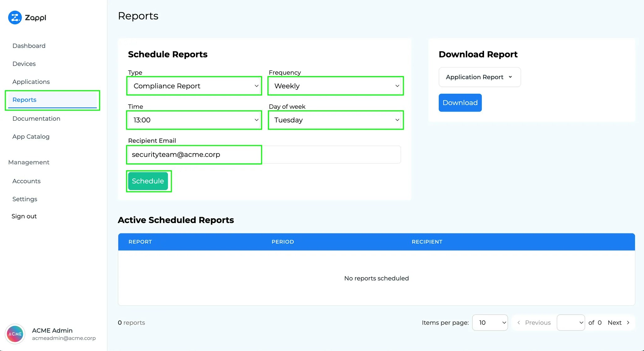Expand the Frequency dropdown set to Weekly
The image size is (644, 351).
(x=336, y=86)
